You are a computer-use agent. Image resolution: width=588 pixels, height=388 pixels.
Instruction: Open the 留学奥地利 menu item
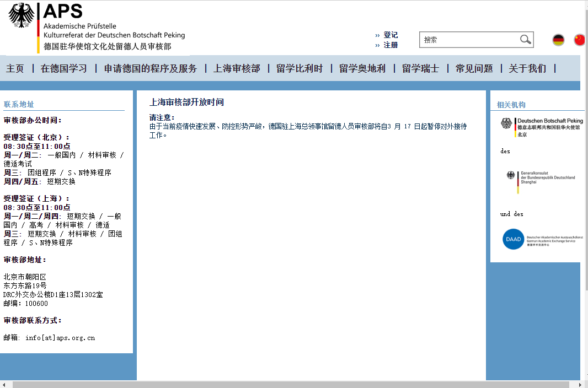[x=362, y=68]
